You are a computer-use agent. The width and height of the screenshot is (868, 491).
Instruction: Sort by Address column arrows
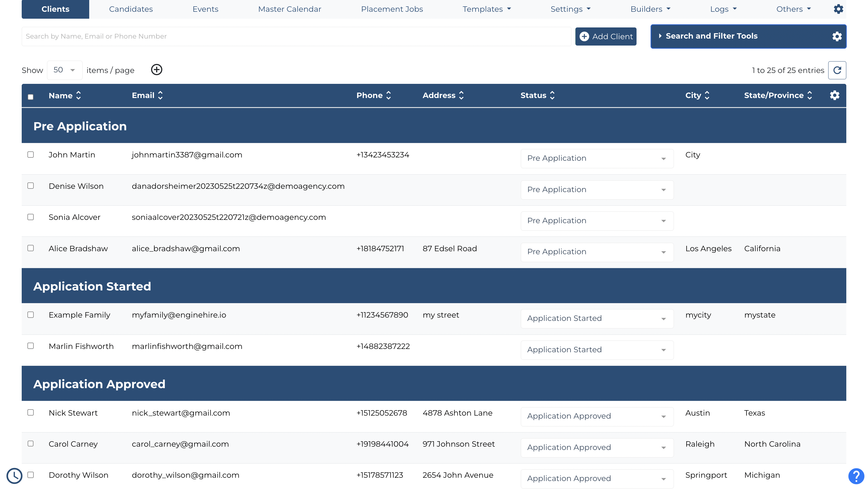tap(461, 95)
